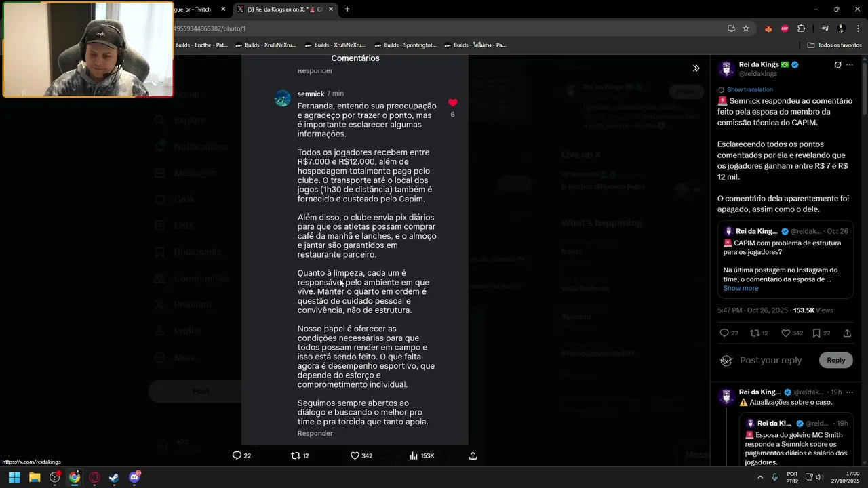Open Chrome three-dot menu
Screen dimensions: 868x488
[859, 28]
